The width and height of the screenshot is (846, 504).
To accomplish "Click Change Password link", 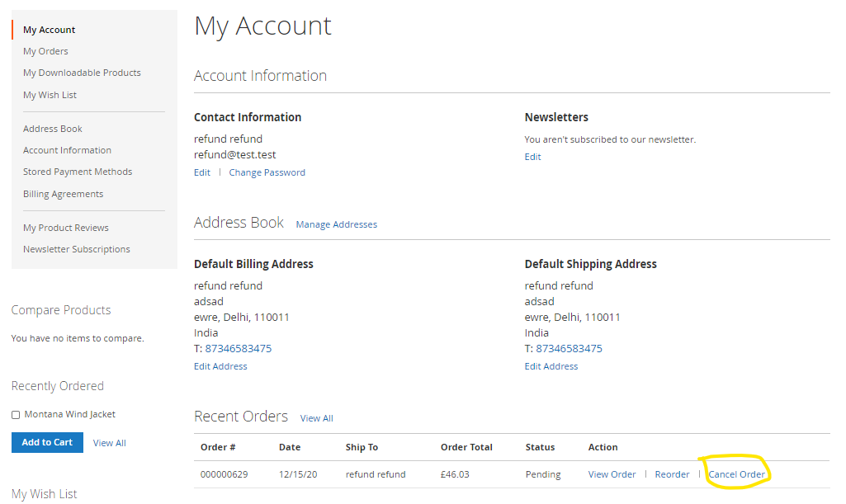I will point(267,172).
